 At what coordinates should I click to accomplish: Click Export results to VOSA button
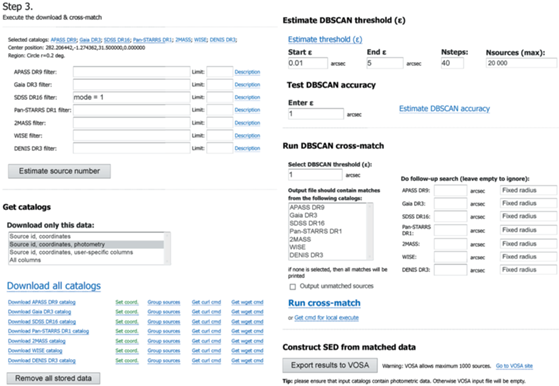pos(330,365)
